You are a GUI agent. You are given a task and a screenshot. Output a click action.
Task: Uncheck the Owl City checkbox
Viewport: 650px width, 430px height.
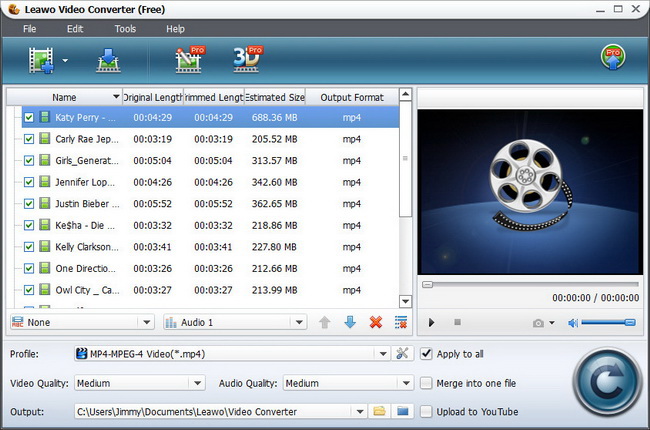(29, 290)
